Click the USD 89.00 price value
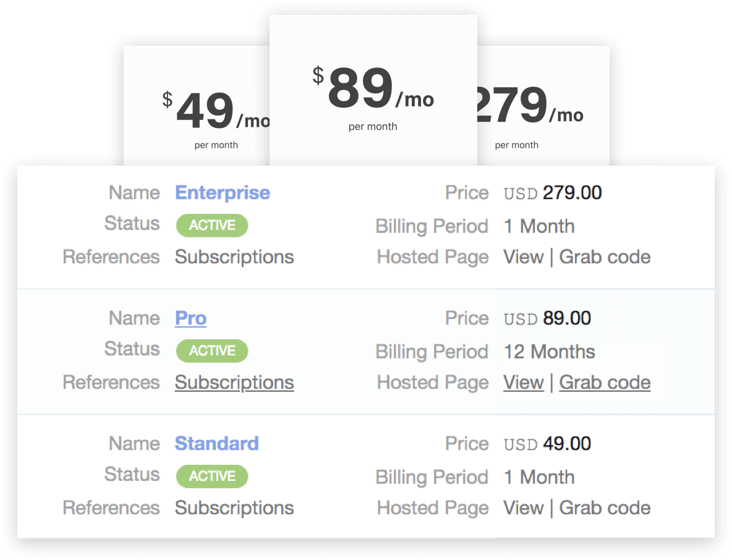The image size is (732, 560). [547, 318]
